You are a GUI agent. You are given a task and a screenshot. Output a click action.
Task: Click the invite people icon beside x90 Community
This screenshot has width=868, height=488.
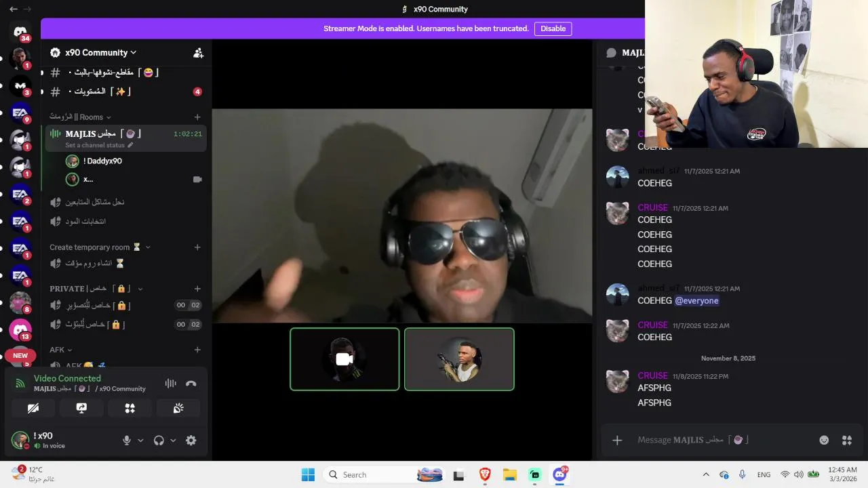coord(198,52)
